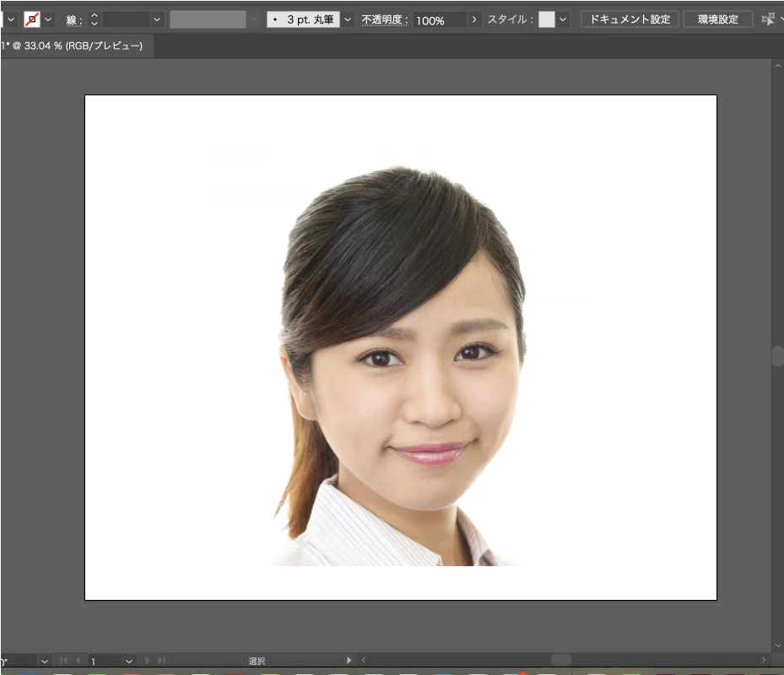Image resolution: width=784 pixels, height=675 pixels.
Task: Click the status bar play arrow beside 選択
Action: pyautogui.click(x=349, y=660)
